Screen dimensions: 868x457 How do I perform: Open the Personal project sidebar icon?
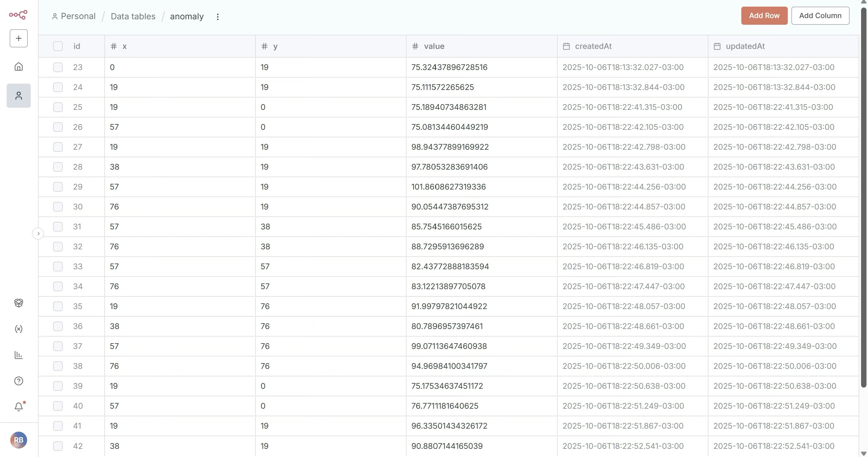tap(18, 96)
